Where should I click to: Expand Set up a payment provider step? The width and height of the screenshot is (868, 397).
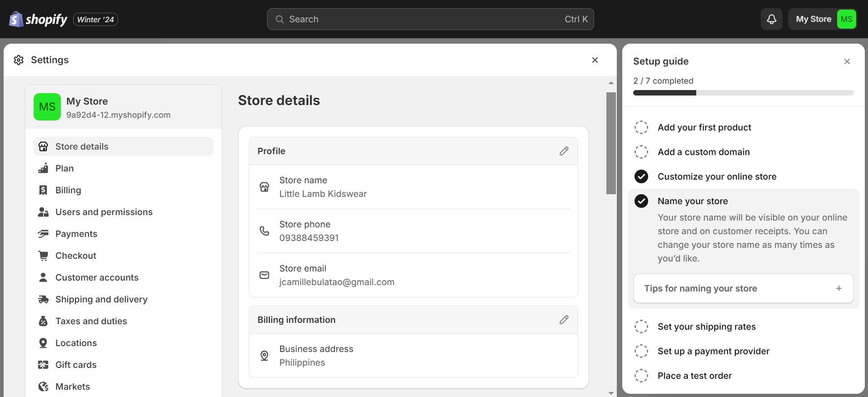[714, 351]
